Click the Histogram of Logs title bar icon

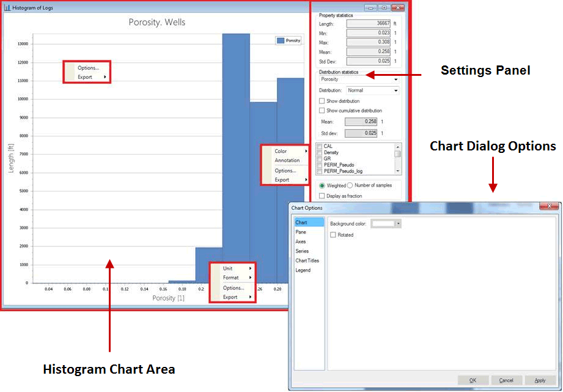(7, 7)
